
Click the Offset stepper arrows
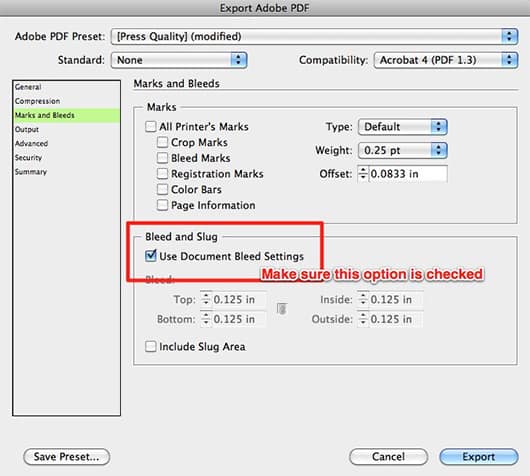point(363,174)
